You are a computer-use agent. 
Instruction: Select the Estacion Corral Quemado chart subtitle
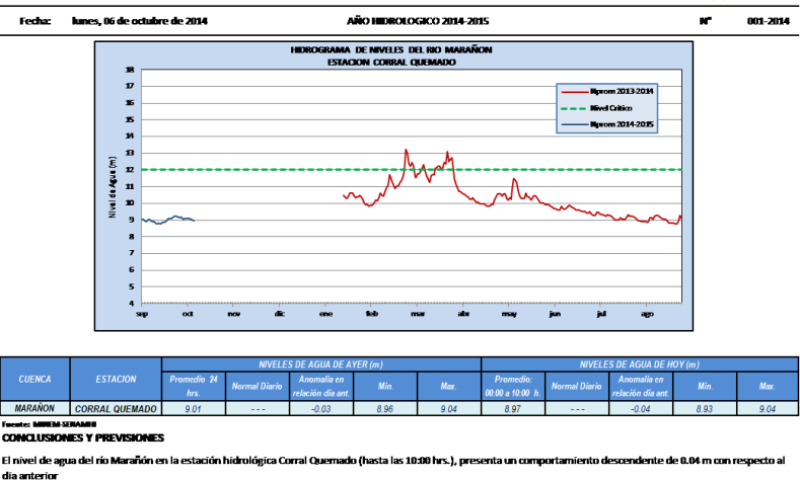coord(391,61)
